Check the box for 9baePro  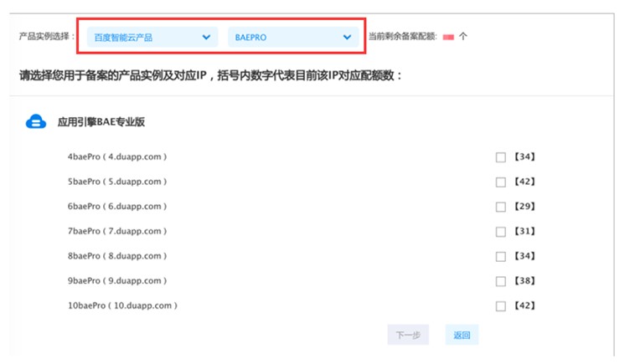tap(501, 281)
